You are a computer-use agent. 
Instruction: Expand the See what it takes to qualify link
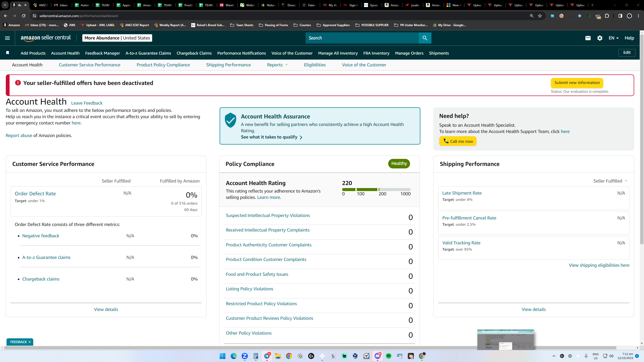[272, 137]
